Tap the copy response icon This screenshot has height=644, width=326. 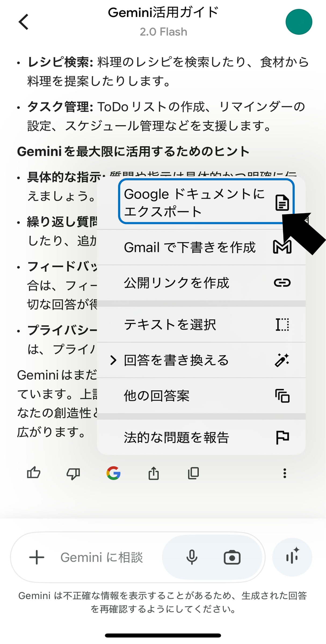pos(193,473)
